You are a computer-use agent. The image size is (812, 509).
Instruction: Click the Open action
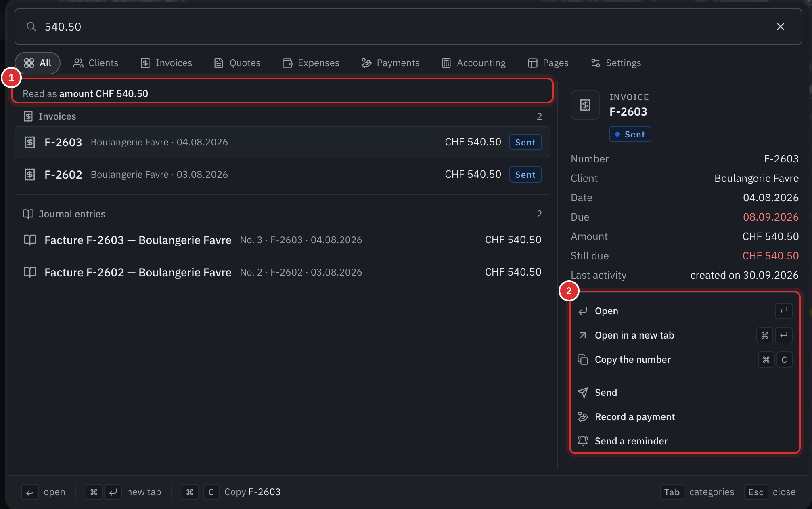click(685, 311)
